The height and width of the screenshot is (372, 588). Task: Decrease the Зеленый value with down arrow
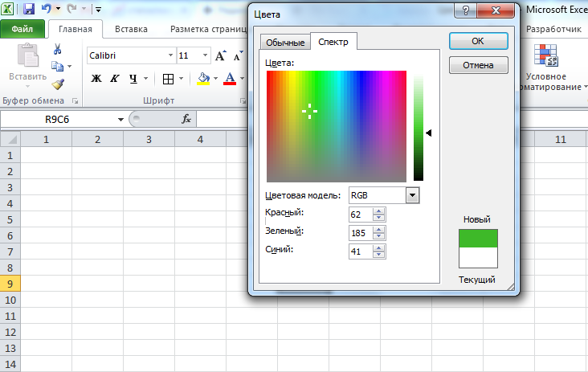(x=379, y=236)
